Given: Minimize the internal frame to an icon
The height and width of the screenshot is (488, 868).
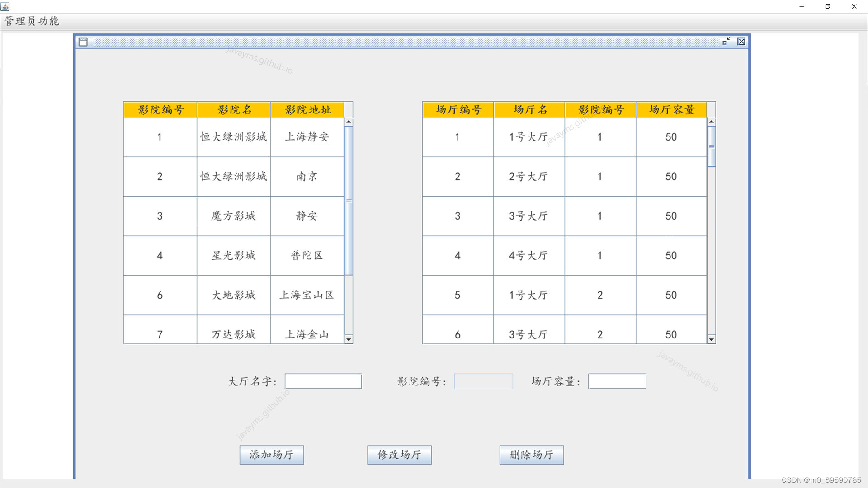Looking at the screenshot, I should 726,41.
